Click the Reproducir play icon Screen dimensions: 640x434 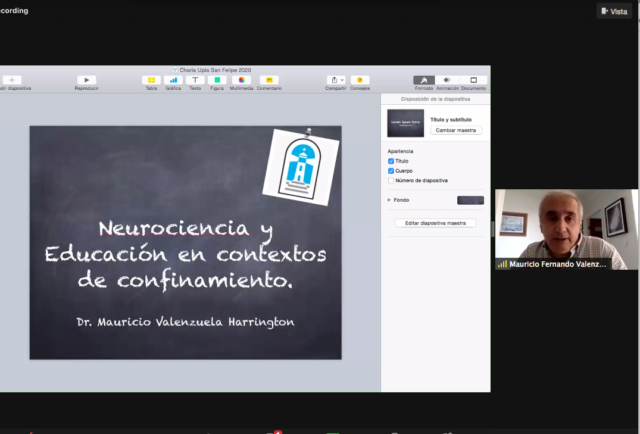(x=86, y=80)
